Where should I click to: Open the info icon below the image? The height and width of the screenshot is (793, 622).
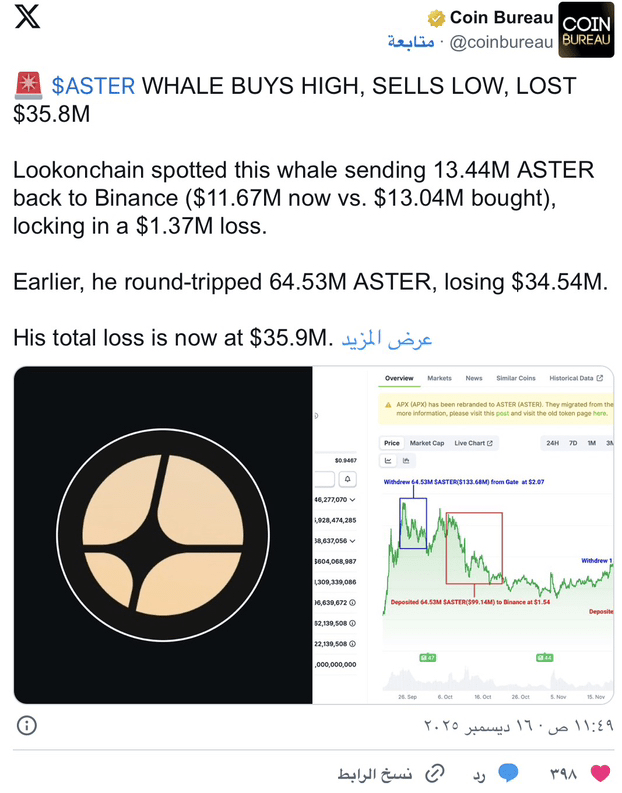click(x=27, y=725)
